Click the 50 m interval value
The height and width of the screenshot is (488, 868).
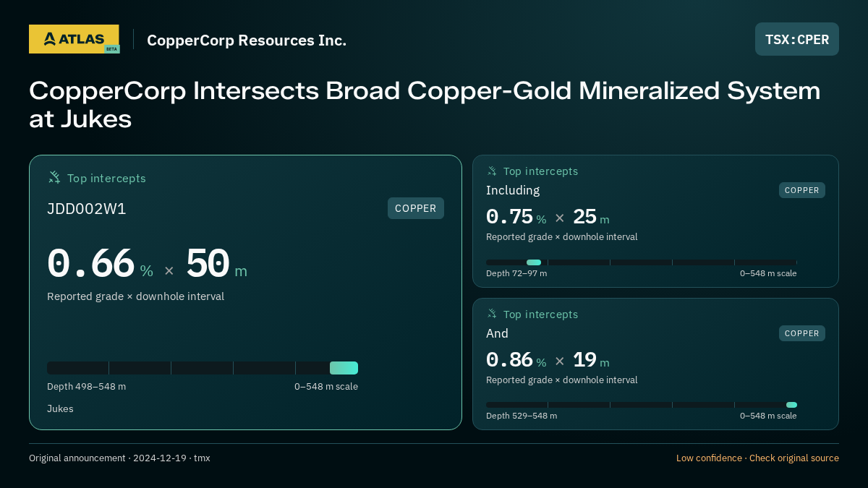coord(216,264)
